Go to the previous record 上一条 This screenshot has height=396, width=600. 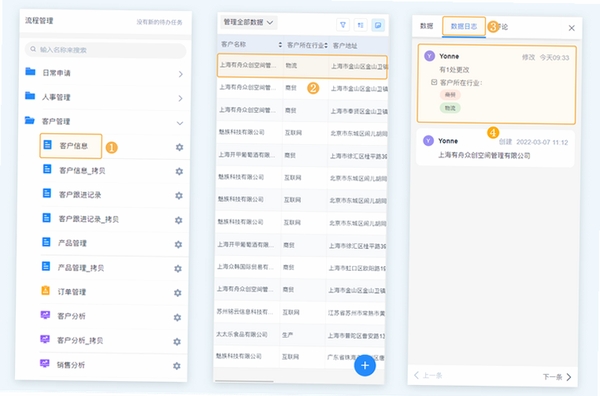coord(429,375)
